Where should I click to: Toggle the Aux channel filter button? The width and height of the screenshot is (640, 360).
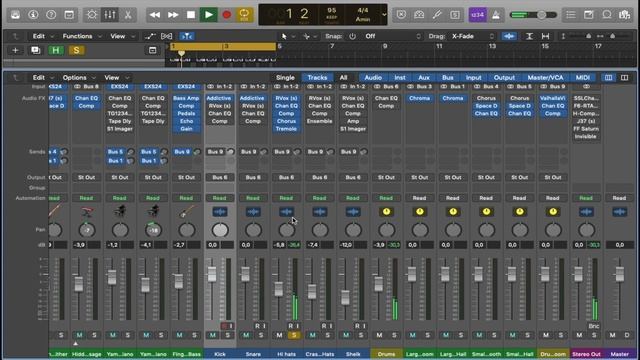(x=424, y=78)
